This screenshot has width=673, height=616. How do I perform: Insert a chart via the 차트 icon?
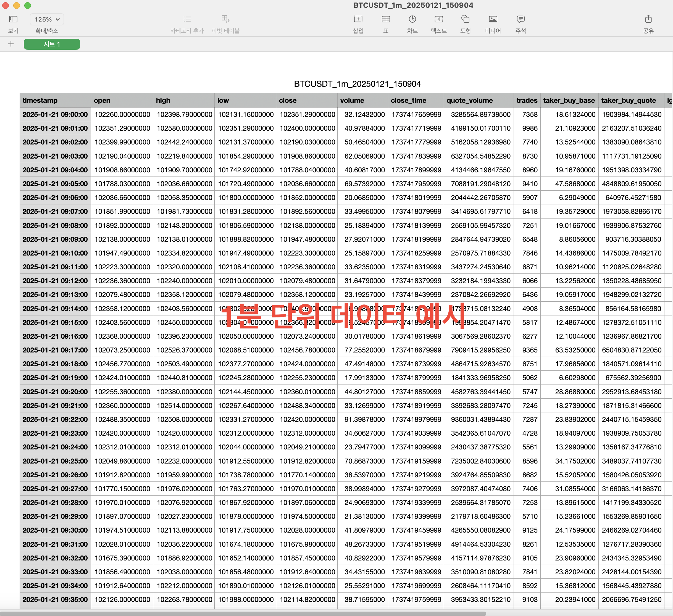click(x=412, y=19)
